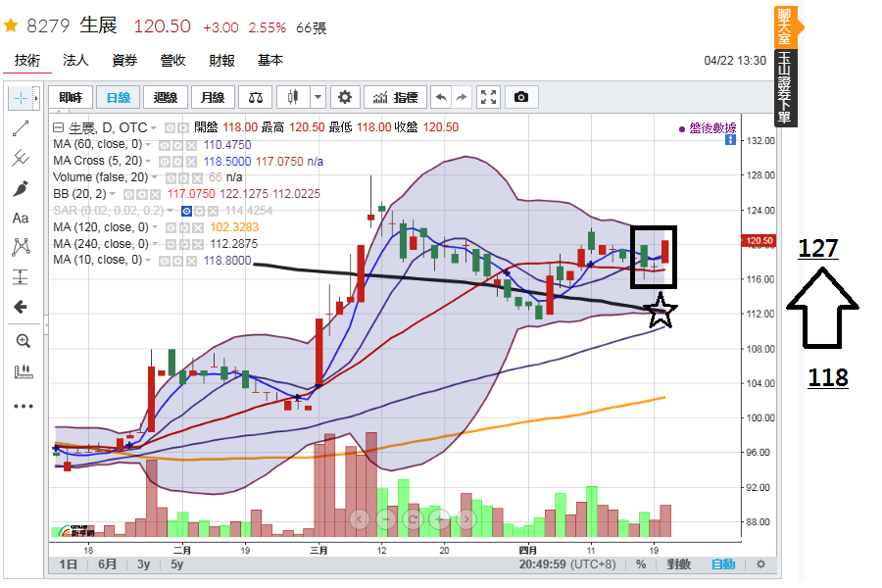Open the 指標 indicators panel
Viewport: 882px width, 588px height.
tap(396, 97)
